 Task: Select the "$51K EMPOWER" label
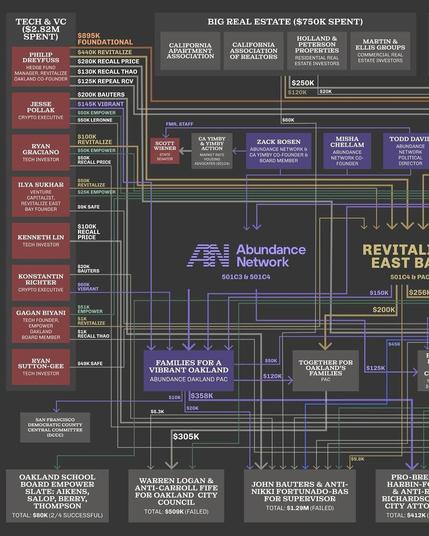coord(90,309)
